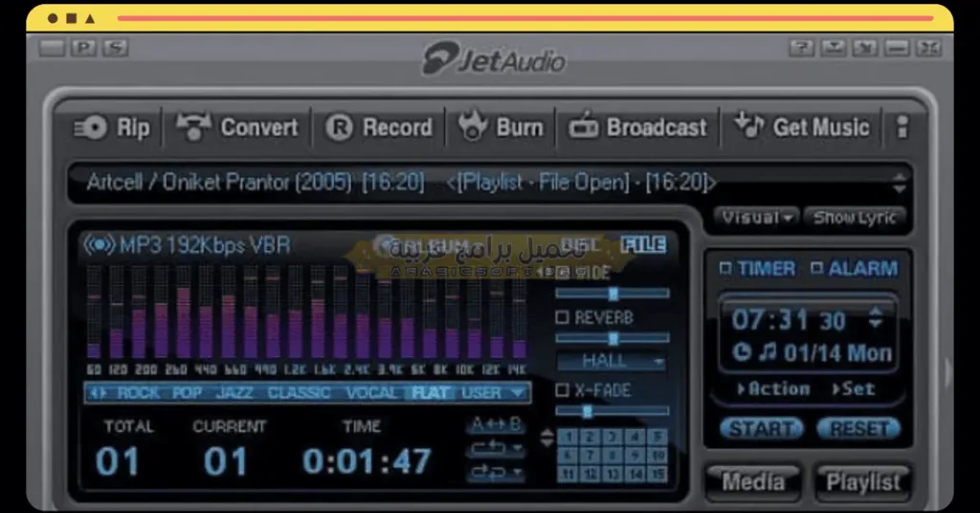Select the FLAT equalizer preset

(430, 393)
